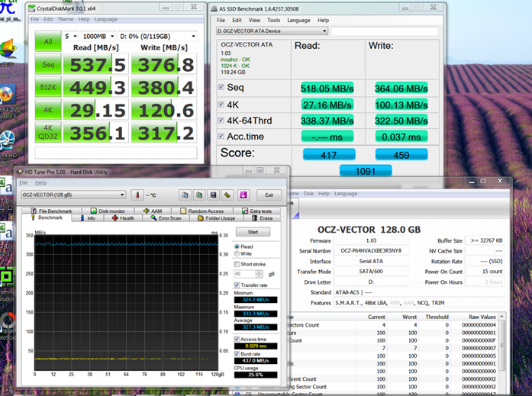Toggle the Burst rate checkbox in HD Tune
Image resolution: width=532 pixels, height=396 pixels.
pyautogui.click(x=237, y=354)
